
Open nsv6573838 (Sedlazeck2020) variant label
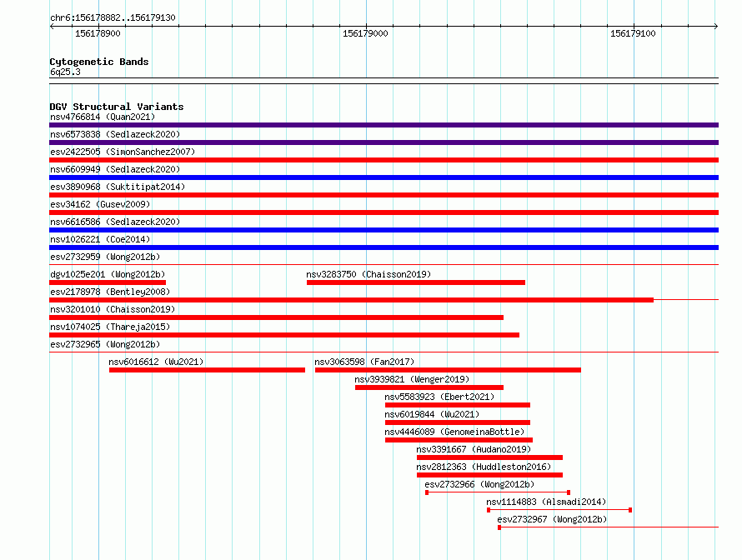click(x=115, y=134)
